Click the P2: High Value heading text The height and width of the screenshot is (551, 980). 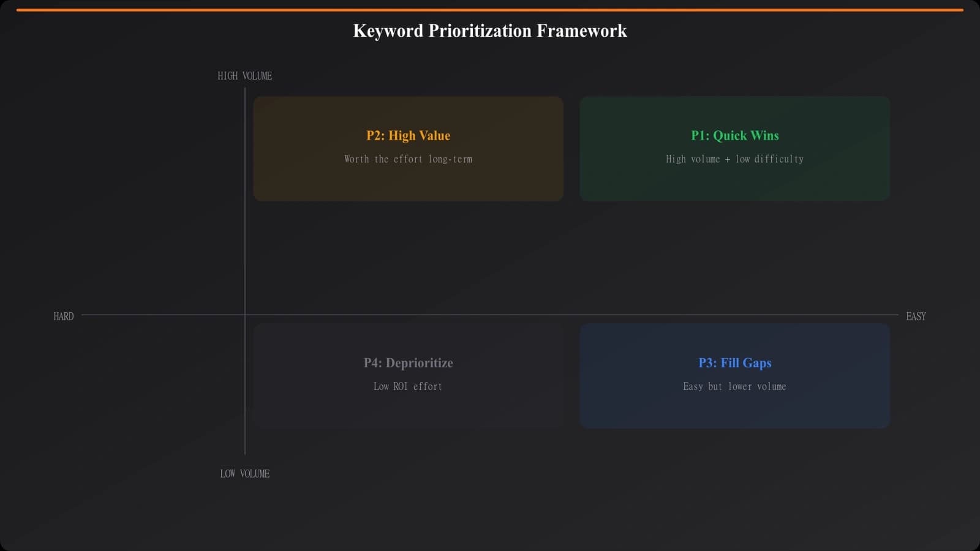coord(408,135)
